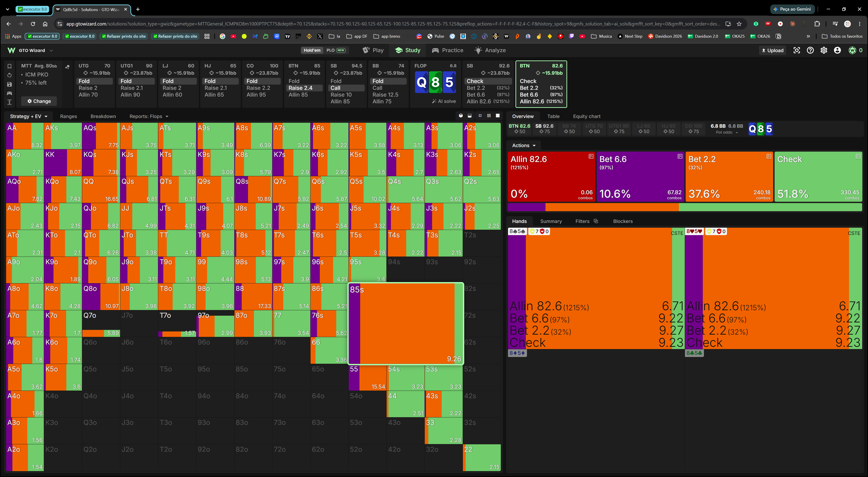Viewport: 868px width, 477px height.
Task: Click the reset/undo arrow icon in sidebar
Action: click(9, 75)
